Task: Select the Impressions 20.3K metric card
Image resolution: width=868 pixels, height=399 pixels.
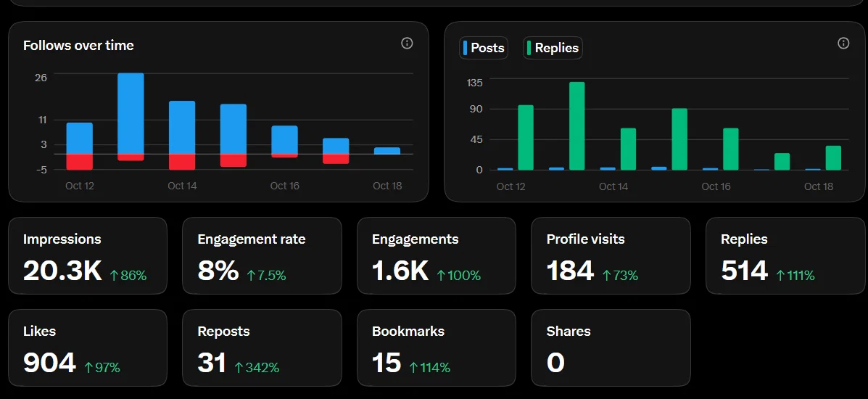Action: (88, 255)
